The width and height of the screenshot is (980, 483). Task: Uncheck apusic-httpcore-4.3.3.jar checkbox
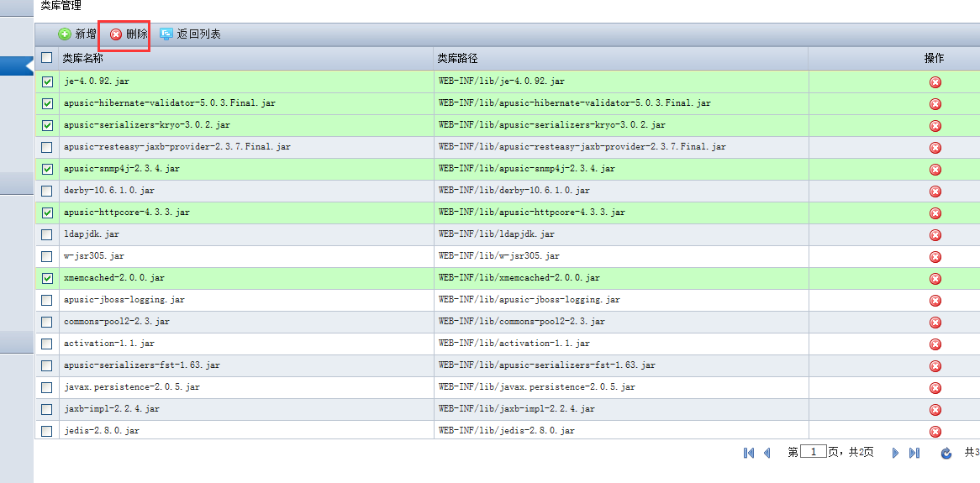tap(47, 213)
